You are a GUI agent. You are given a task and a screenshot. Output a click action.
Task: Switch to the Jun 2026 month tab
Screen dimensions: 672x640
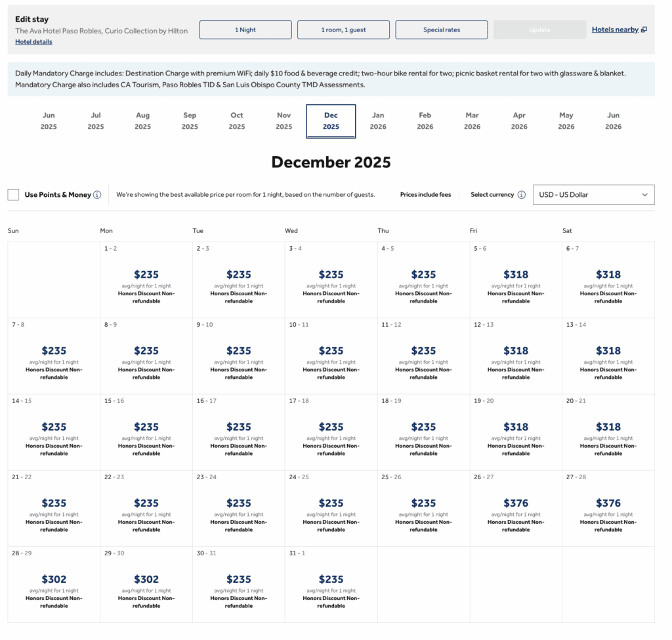pyautogui.click(x=613, y=121)
